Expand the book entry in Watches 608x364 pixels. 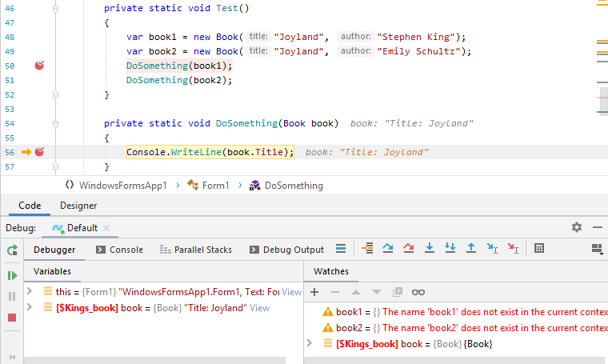click(x=310, y=343)
